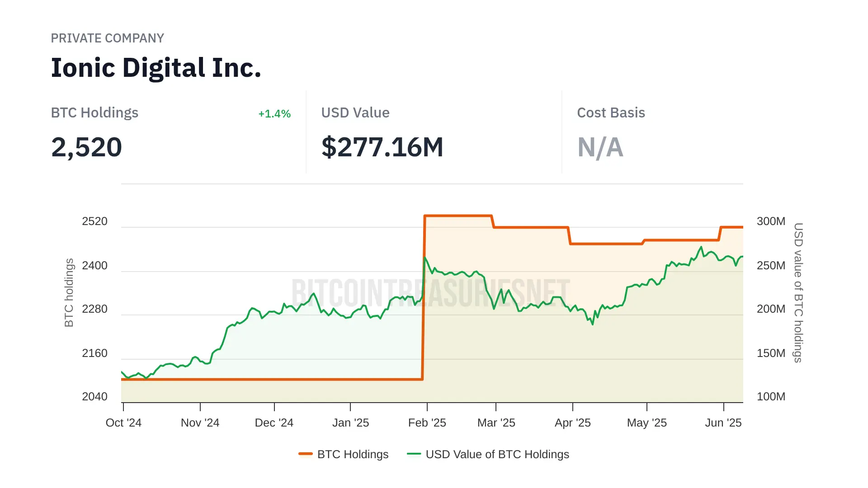The width and height of the screenshot is (868, 488).
Task: Click the $277.16M USD value figure
Action: pyautogui.click(x=382, y=147)
